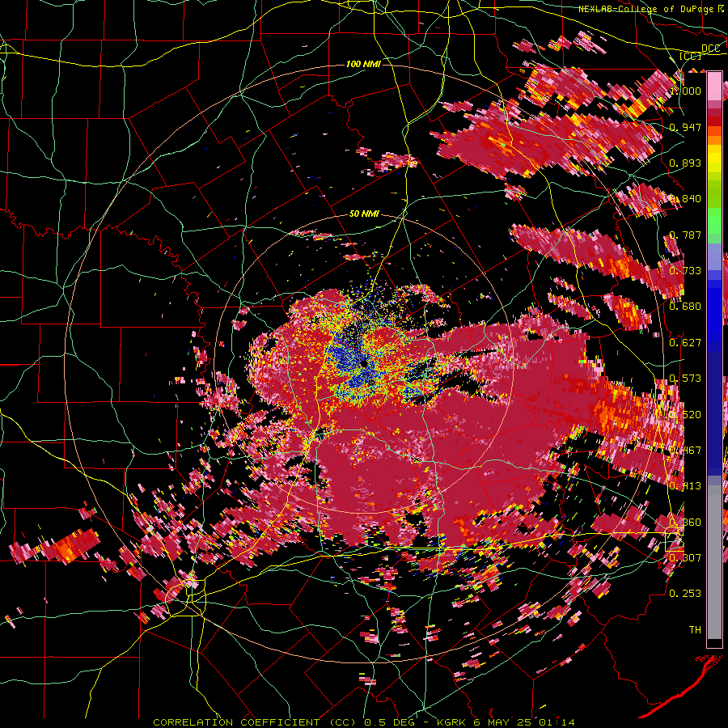
Task: Click the 1.000 color scale value
Action: pyautogui.click(x=685, y=91)
